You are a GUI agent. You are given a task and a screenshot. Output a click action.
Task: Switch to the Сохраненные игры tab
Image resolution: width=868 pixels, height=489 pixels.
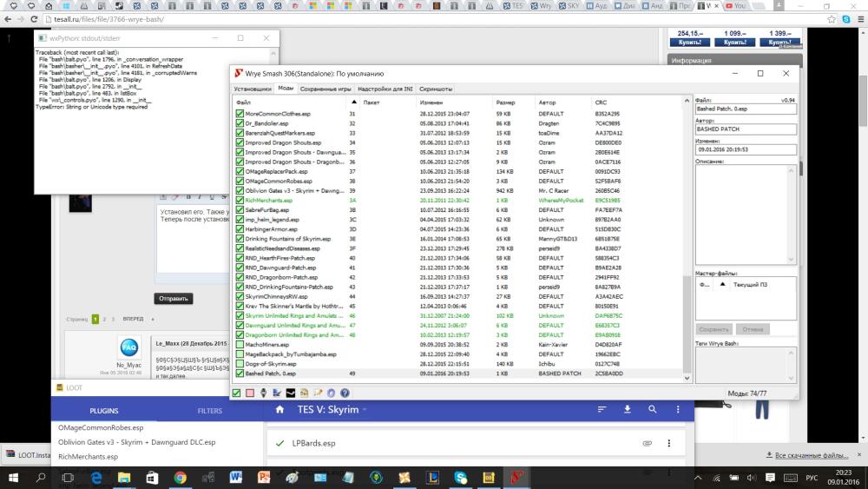[x=325, y=89]
